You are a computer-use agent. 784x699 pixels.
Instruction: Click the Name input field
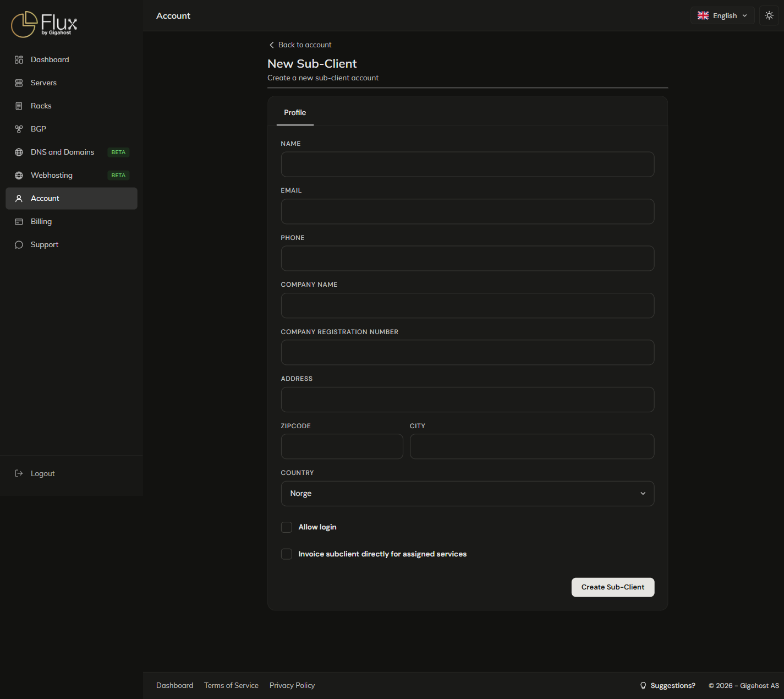(x=468, y=165)
